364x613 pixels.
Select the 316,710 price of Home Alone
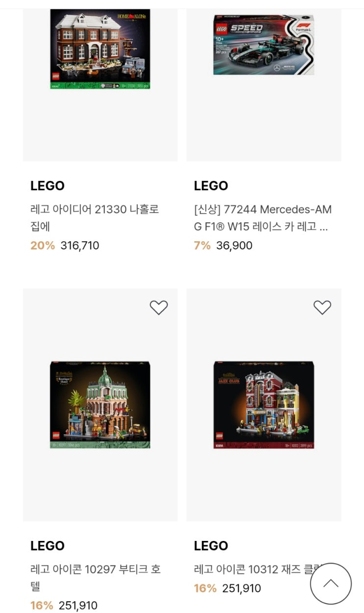tap(80, 245)
